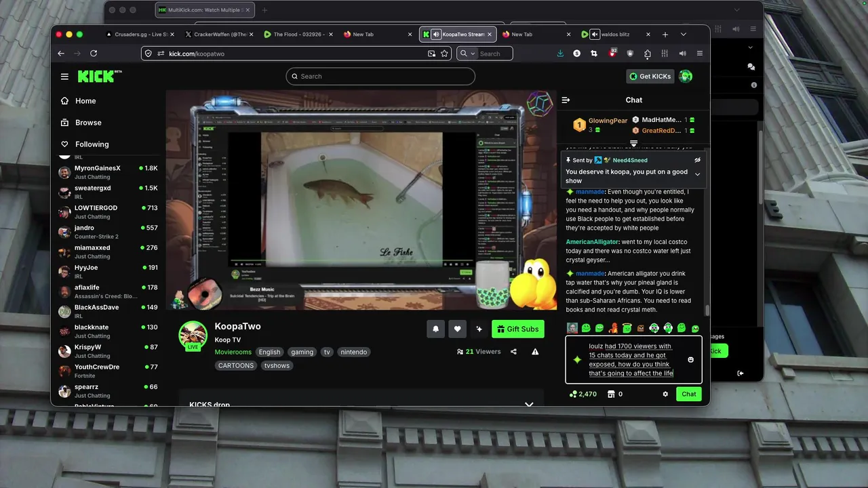This screenshot has width=868, height=488.
Task: Toggle the Kick sidebar hamburger menu
Action: pyautogui.click(x=64, y=77)
